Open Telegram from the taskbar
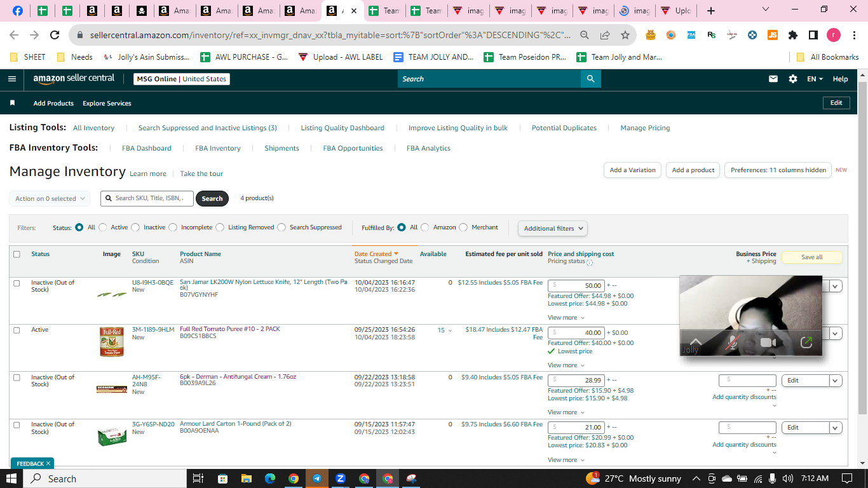This screenshot has width=868, height=488. pos(316,478)
